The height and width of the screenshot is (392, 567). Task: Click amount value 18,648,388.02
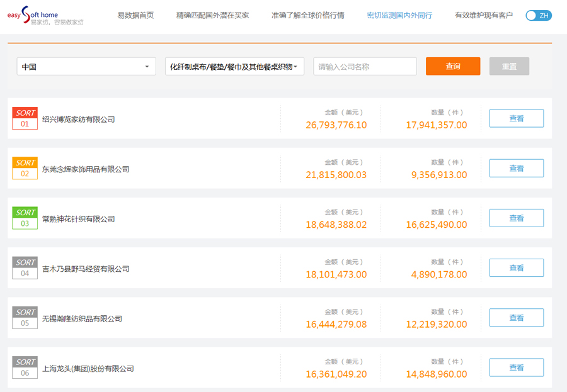click(x=336, y=225)
